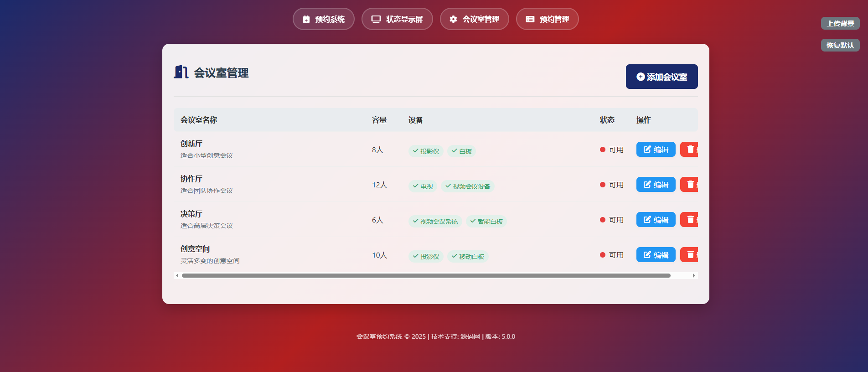This screenshot has width=868, height=372.
Task: Edit the 创意空间 meeting room
Action: 656,255
